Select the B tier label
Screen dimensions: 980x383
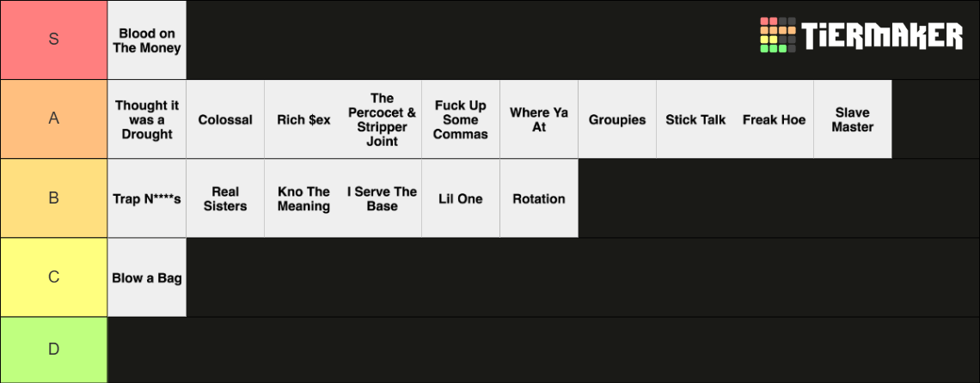(x=54, y=198)
